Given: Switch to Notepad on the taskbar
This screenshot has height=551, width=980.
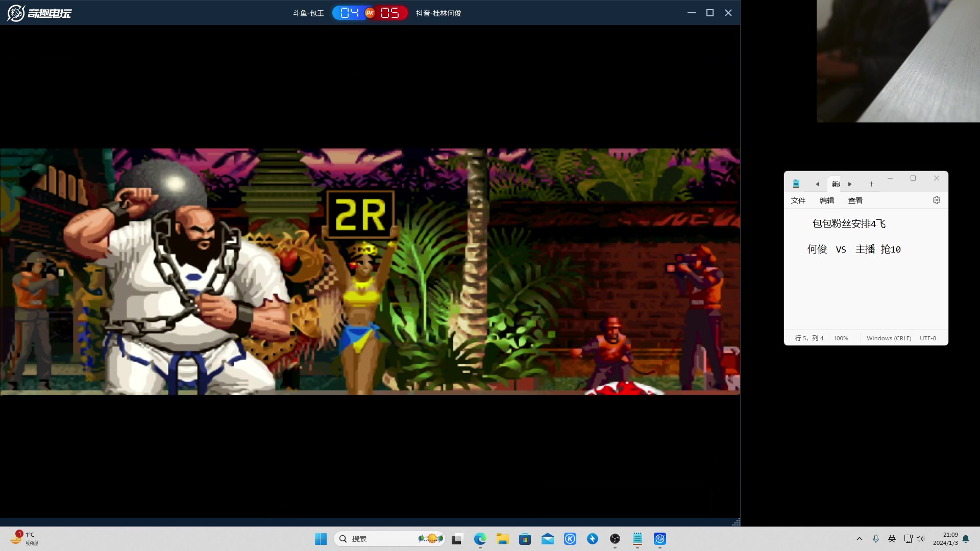Looking at the screenshot, I should coord(638,539).
